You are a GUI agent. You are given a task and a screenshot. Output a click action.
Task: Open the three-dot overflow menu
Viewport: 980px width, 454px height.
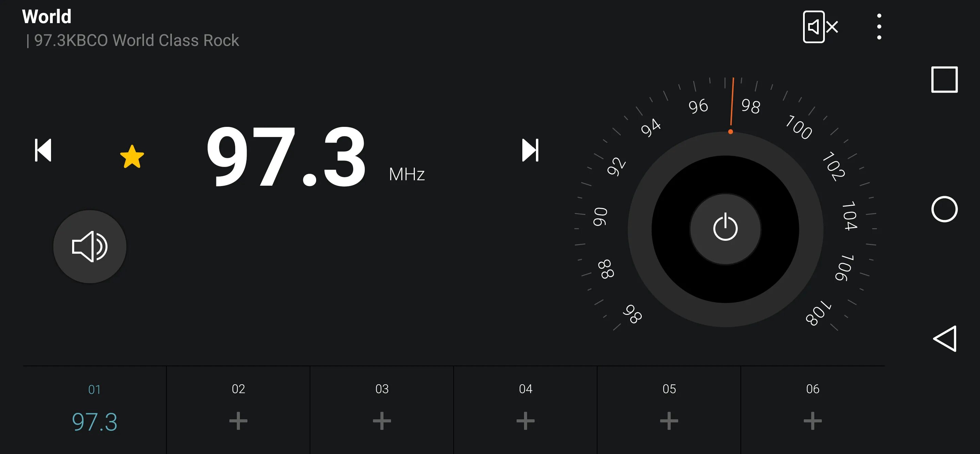pyautogui.click(x=879, y=27)
